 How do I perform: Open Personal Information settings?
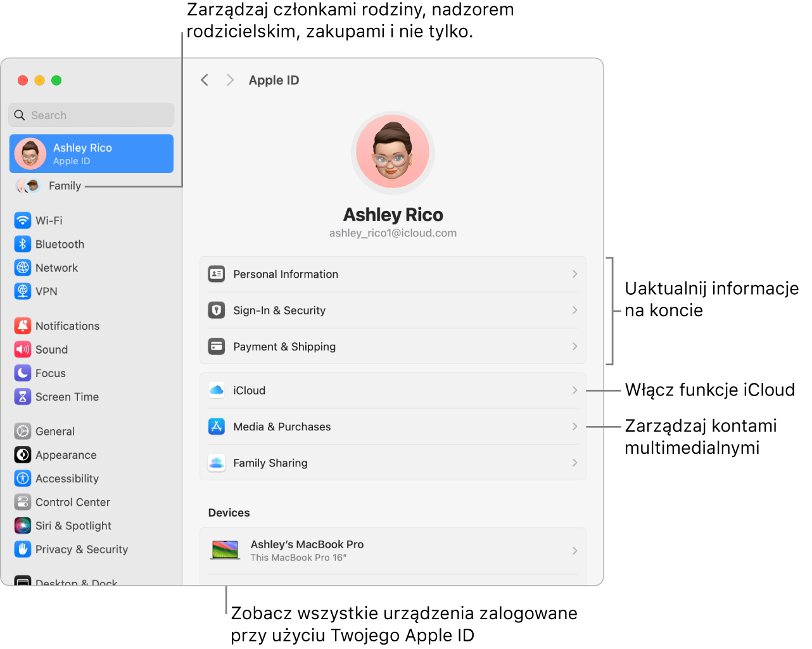[393, 274]
